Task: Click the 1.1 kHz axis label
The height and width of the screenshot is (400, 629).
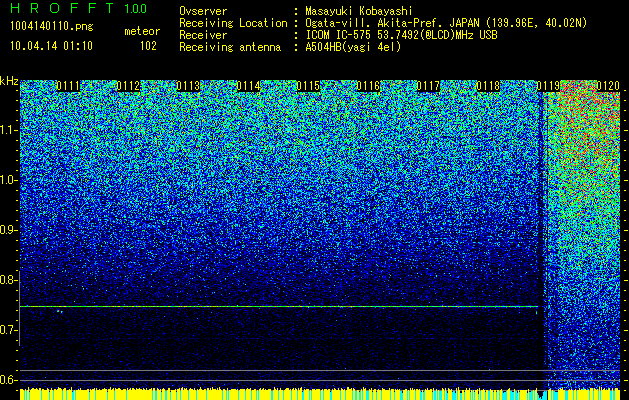Action: pos(8,130)
